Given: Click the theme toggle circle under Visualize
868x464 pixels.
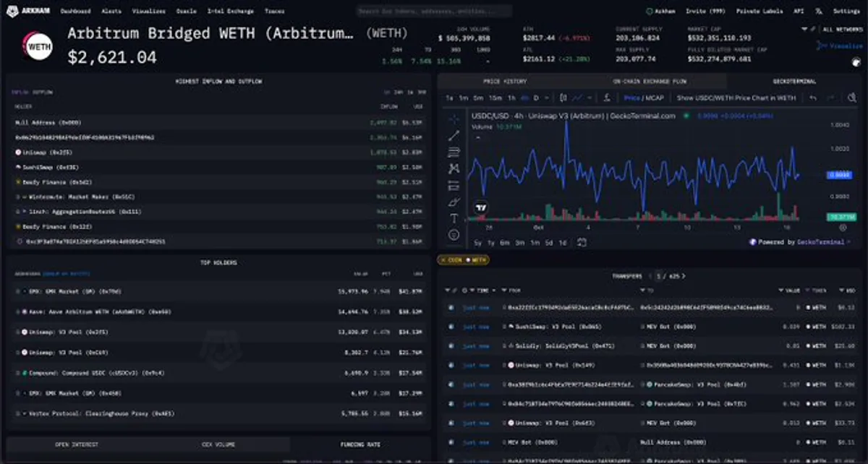Looking at the screenshot, I should (856, 63).
